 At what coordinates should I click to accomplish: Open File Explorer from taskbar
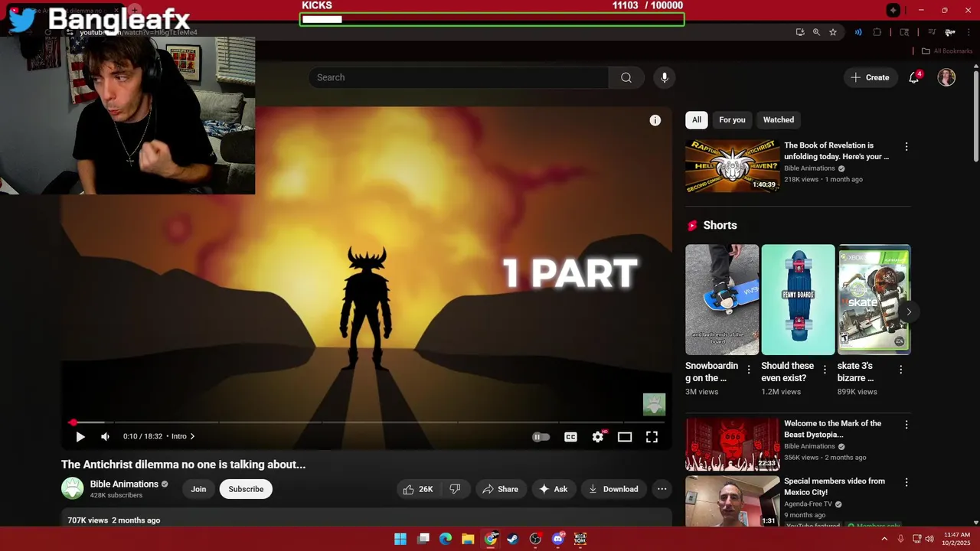(x=468, y=539)
